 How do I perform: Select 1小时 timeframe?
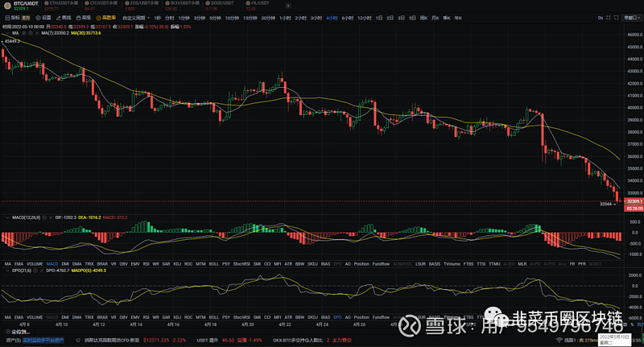[285, 18]
